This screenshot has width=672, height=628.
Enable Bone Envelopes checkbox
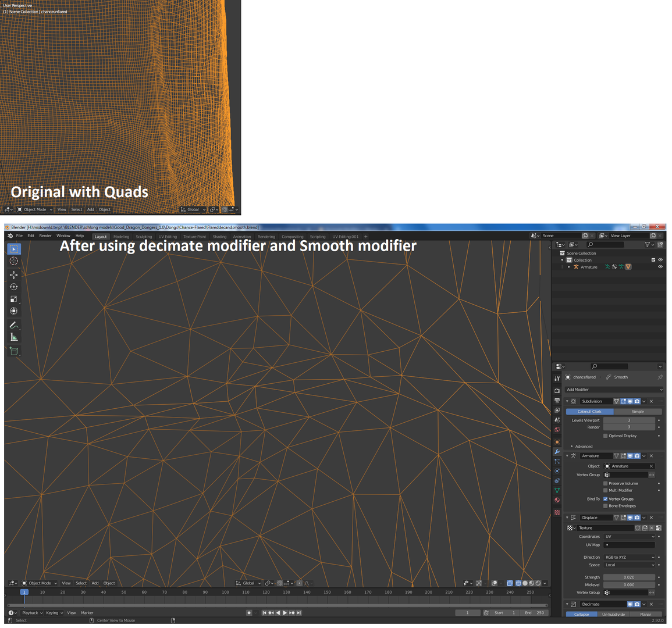[605, 506]
